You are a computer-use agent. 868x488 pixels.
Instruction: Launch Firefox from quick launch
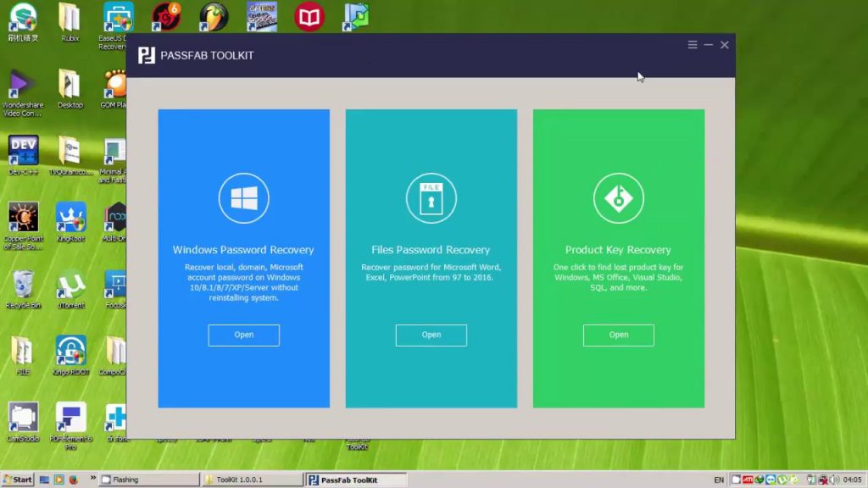tap(73, 480)
